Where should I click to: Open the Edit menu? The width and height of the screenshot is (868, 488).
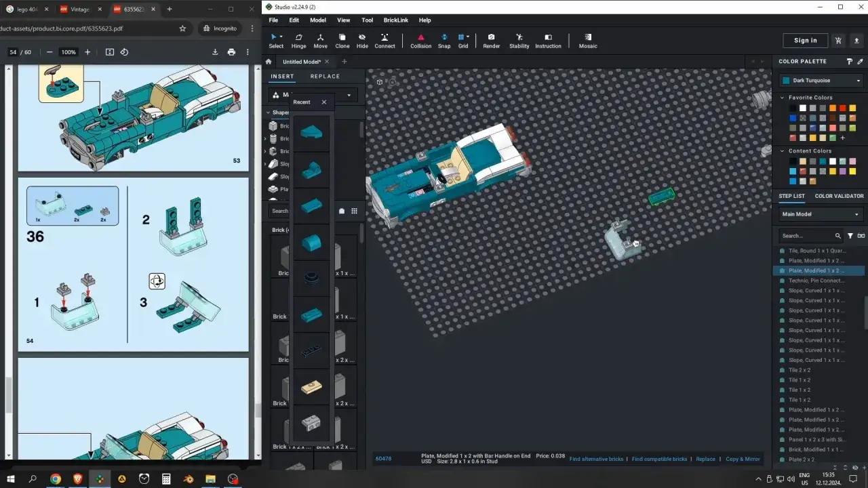pos(294,20)
